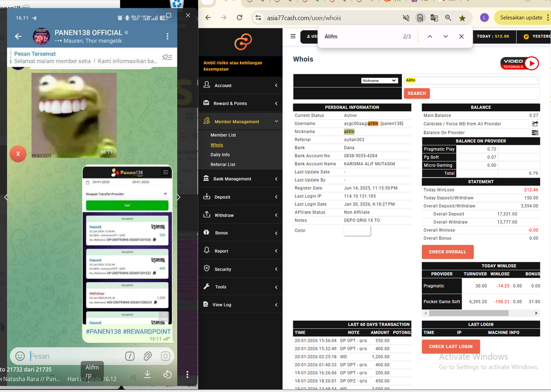
Task: Open pinned messages list icon
Action: [x=167, y=57]
